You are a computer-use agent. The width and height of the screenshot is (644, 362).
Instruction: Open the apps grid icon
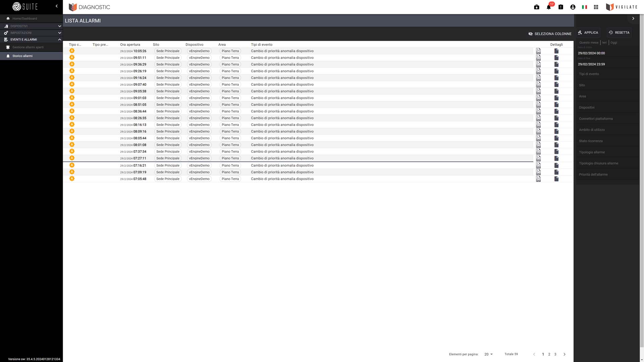[596, 7]
